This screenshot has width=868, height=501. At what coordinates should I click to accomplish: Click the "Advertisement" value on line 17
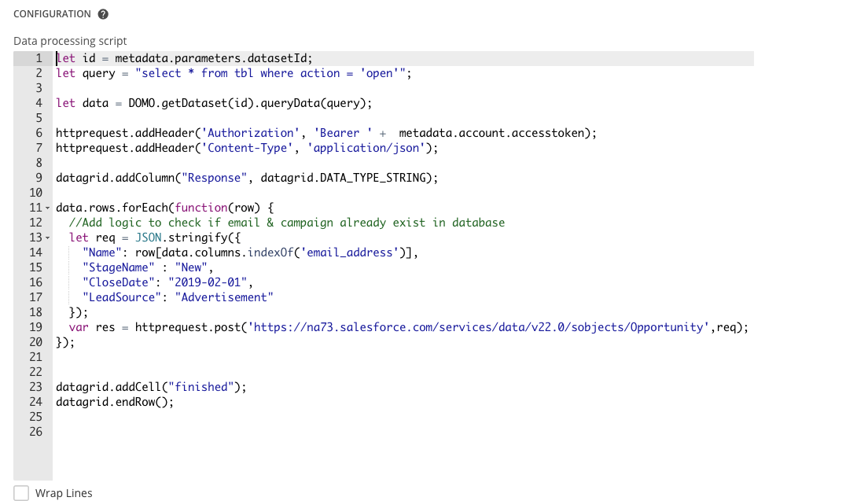(224, 297)
